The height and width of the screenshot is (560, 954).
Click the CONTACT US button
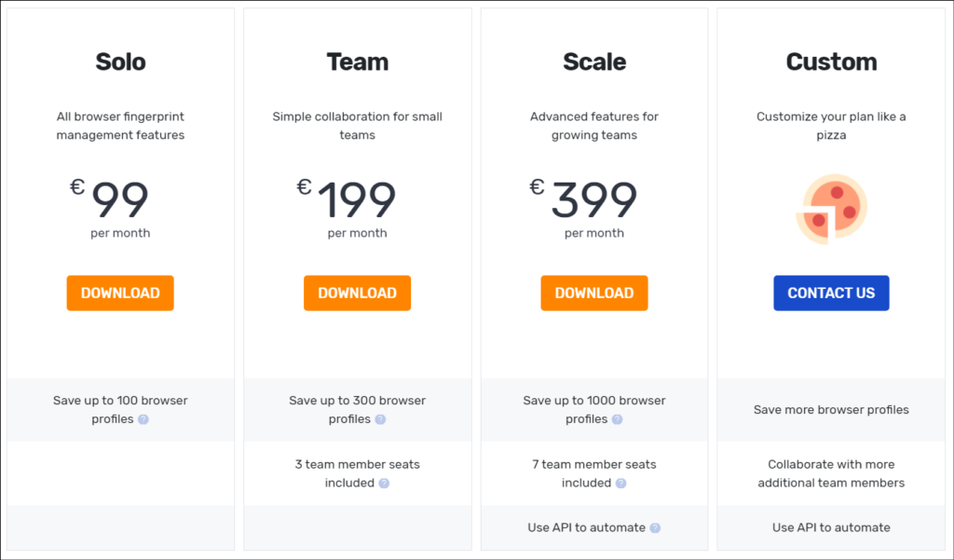click(831, 293)
